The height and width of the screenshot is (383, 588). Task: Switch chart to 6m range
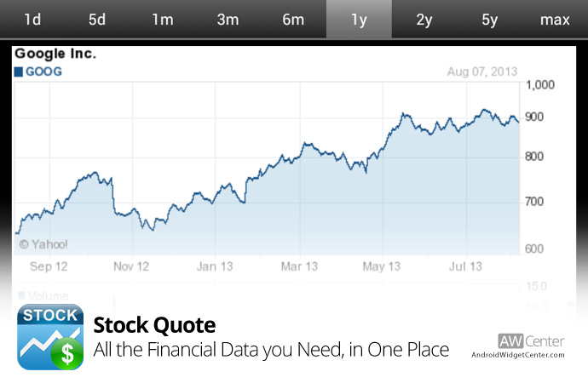tap(293, 20)
